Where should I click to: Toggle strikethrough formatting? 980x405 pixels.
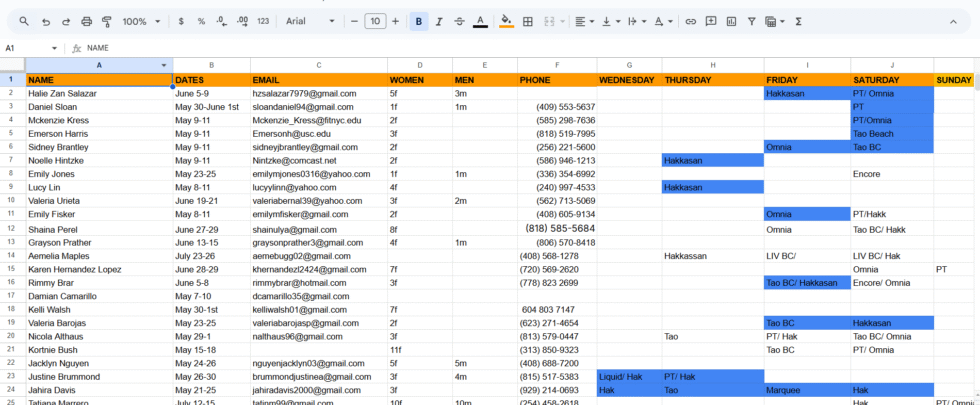459,21
